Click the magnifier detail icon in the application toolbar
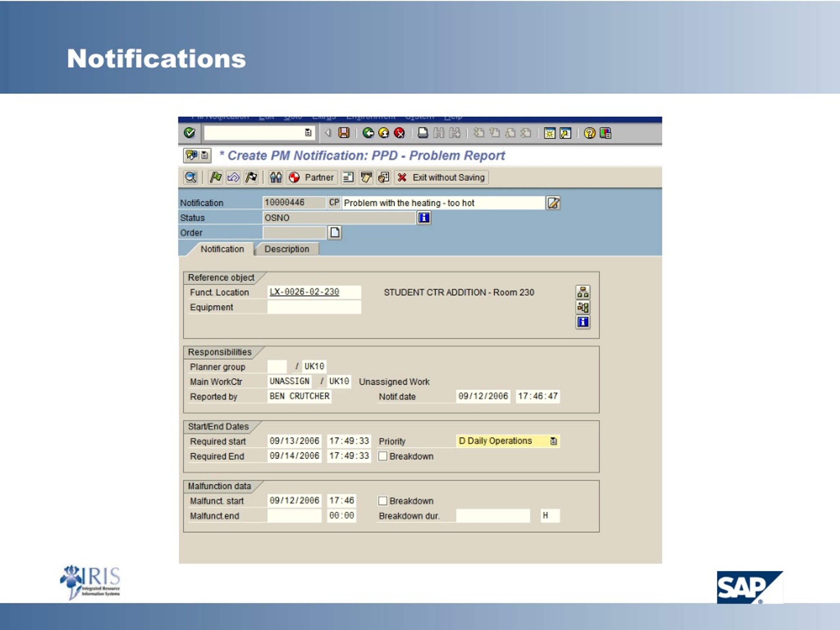 pyautogui.click(x=191, y=177)
